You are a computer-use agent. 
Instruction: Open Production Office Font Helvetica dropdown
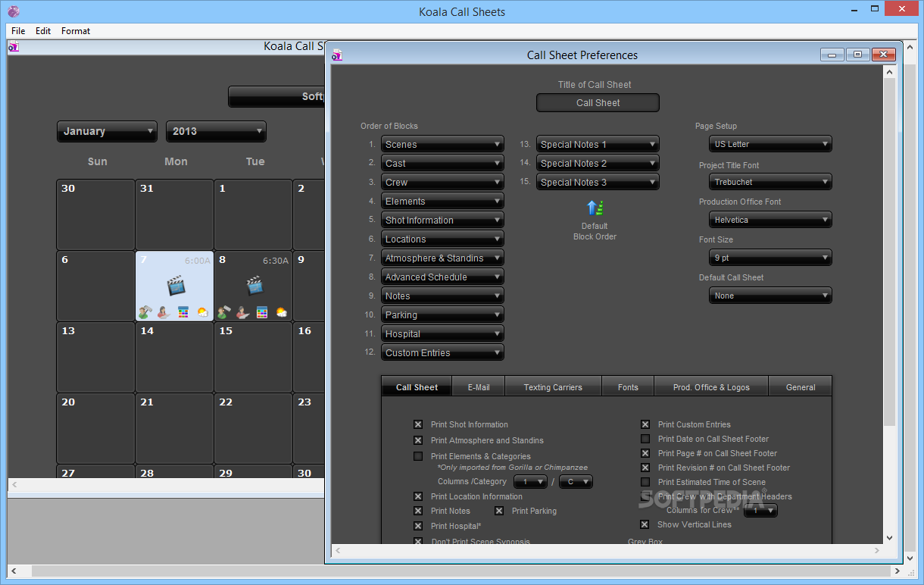[770, 220]
